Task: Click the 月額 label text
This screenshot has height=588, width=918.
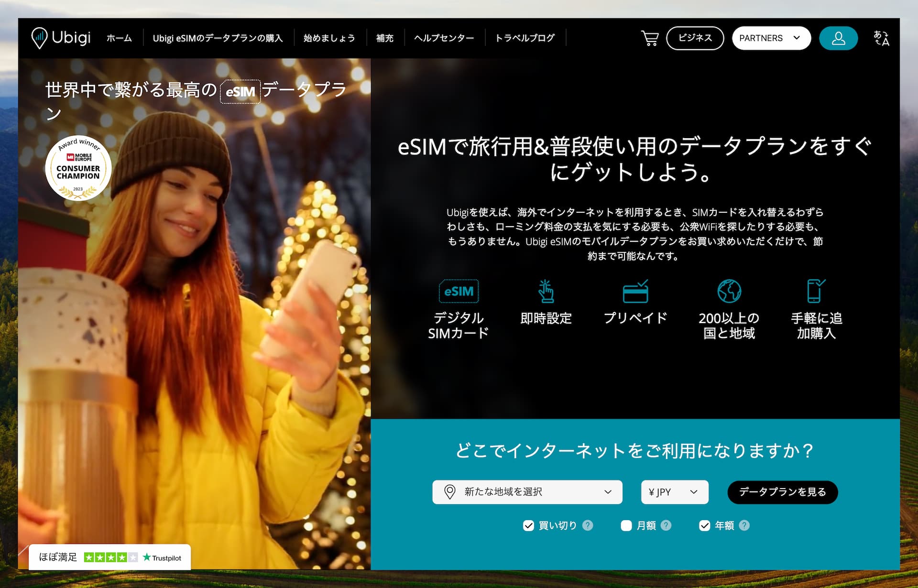Action: click(x=646, y=526)
